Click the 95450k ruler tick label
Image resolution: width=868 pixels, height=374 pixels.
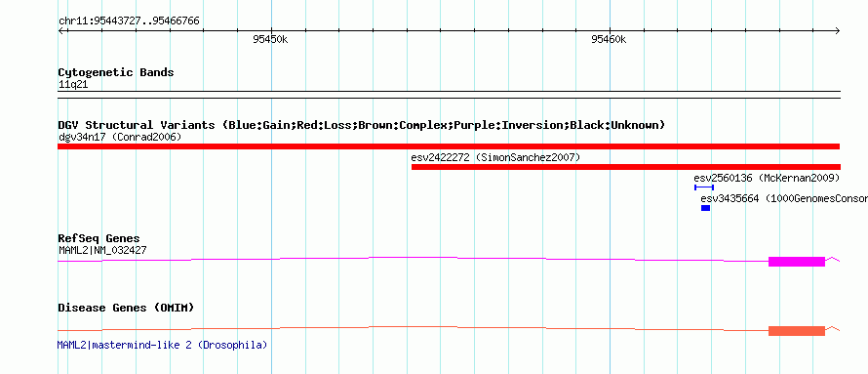coord(270,39)
